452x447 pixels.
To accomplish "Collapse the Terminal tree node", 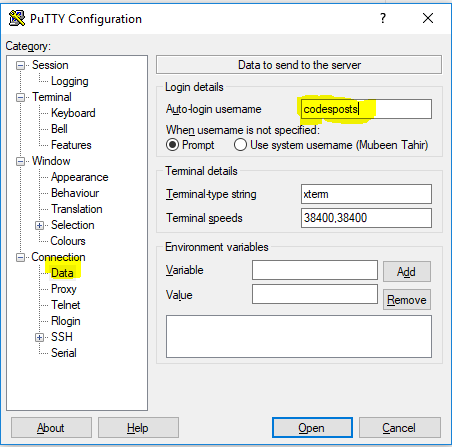I will tap(20, 97).
